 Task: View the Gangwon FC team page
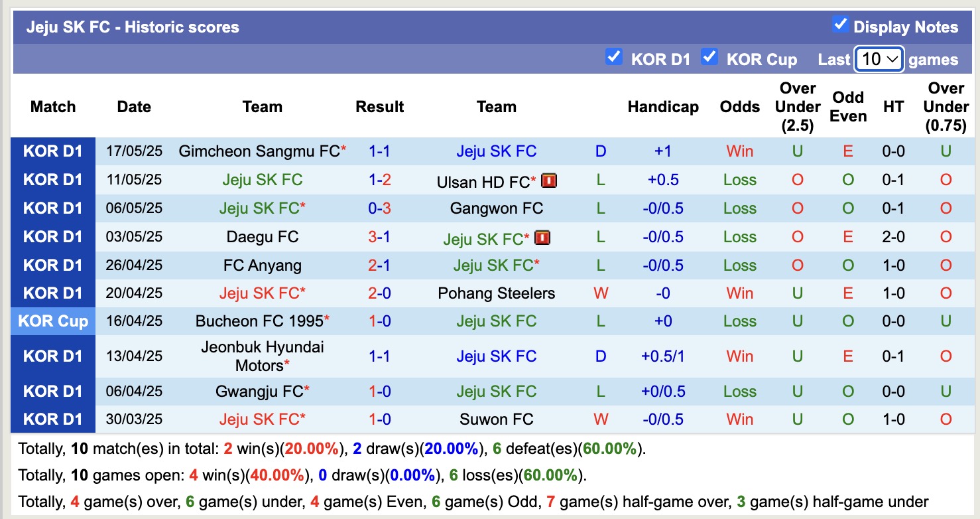(x=497, y=208)
